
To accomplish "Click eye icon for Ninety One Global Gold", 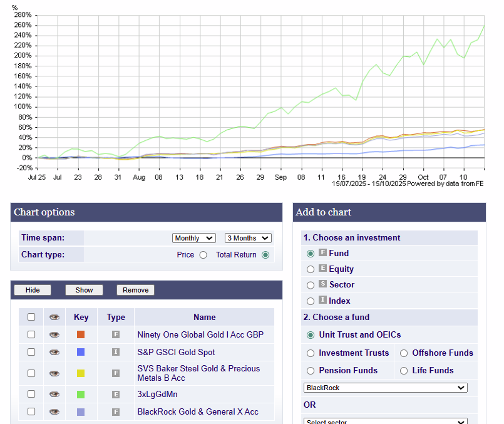I will 54,335.
